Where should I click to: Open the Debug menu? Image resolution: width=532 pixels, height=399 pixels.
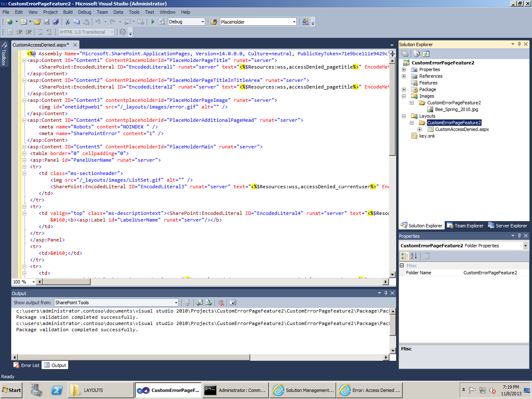(84, 12)
